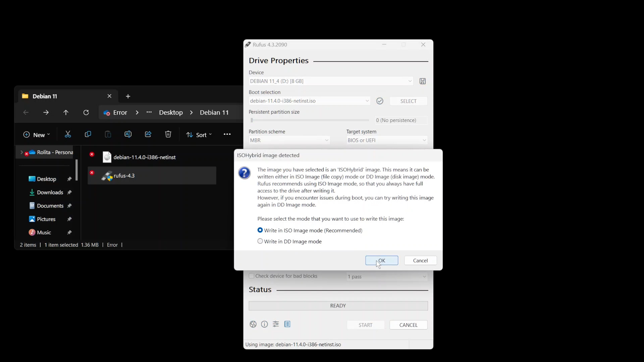Click the START button in Rufus
The height and width of the screenshot is (362, 644).
tap(365, 325)
